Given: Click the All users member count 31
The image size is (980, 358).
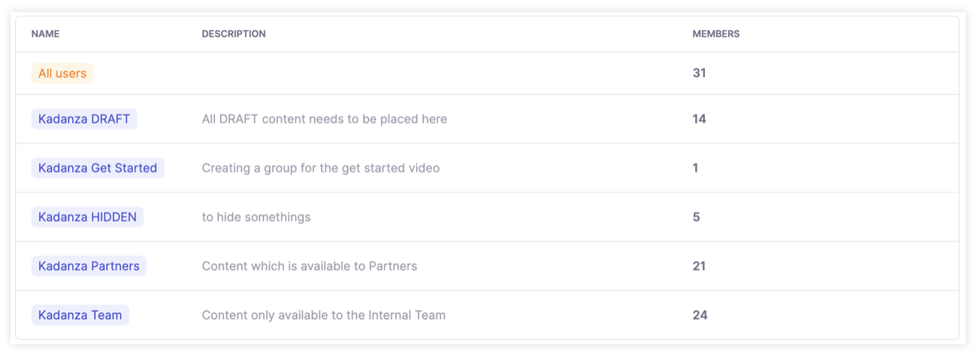Looking at the screenshot, I should pyautogui.click(x=699, y=74).
